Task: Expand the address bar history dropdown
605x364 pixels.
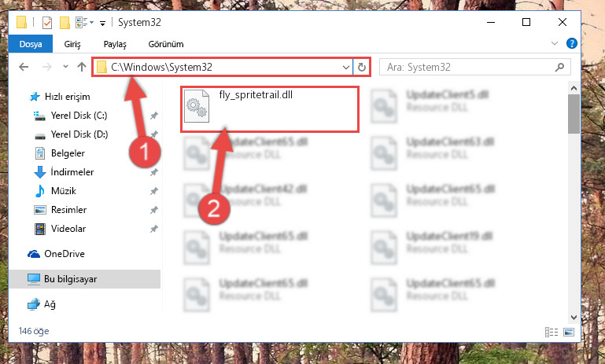Action: pyautogui.click(x=345, y=68)
